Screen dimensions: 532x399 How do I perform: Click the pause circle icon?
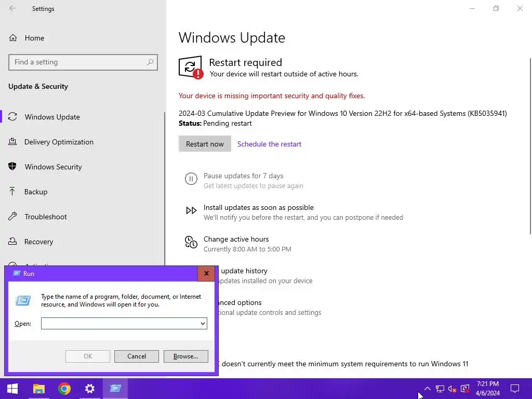[191, 179]
